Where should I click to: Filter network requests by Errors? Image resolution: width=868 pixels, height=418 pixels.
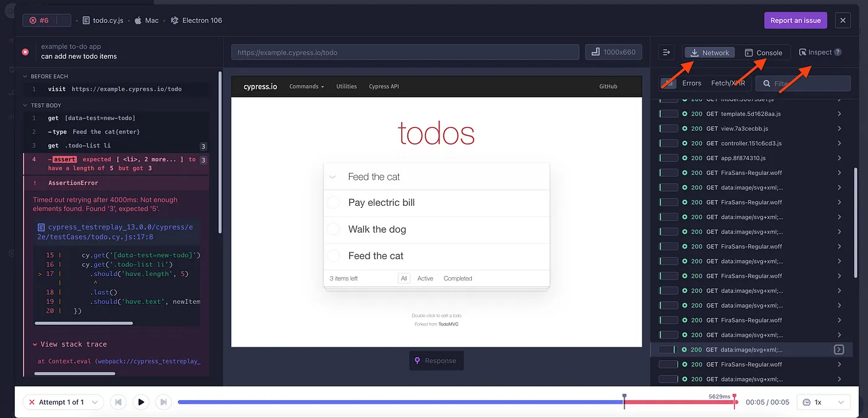692,83
